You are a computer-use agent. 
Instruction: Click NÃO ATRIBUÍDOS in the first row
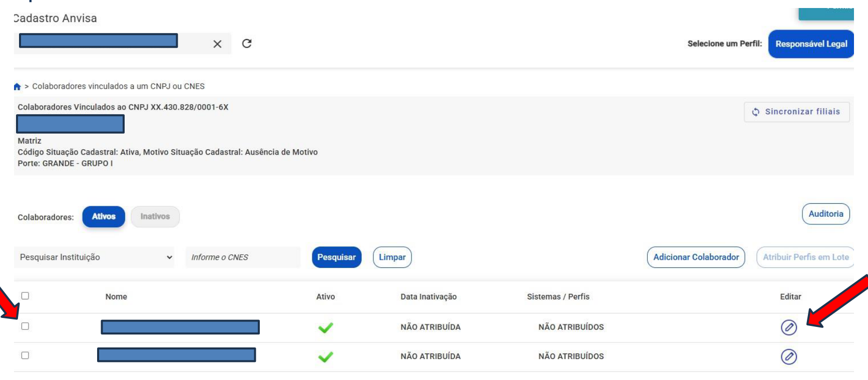(571, 327)
